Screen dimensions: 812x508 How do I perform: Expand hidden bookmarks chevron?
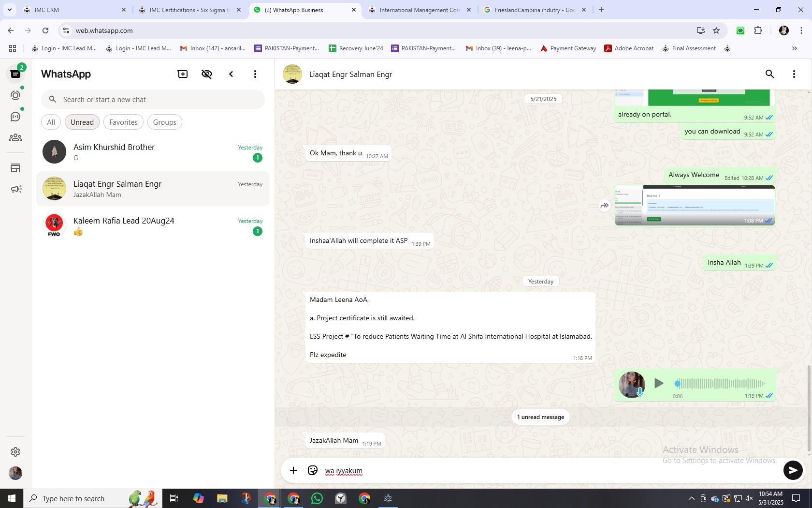coord(794,48)
